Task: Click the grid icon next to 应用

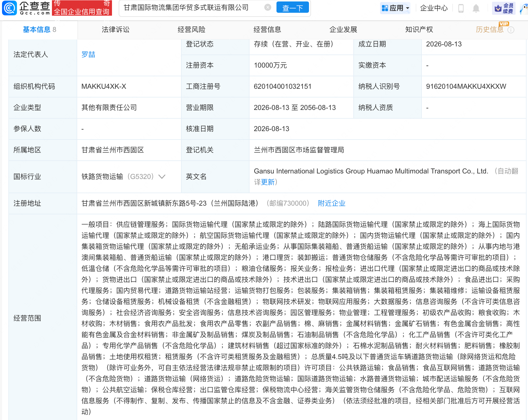Action: click(x=385, y=8)
